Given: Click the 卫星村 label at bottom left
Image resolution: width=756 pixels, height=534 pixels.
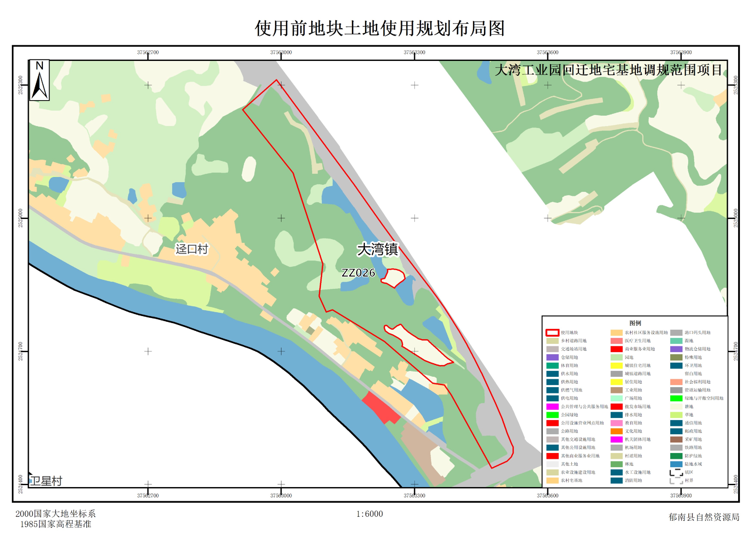Looking at the screenshot, I should click(46, 481).
